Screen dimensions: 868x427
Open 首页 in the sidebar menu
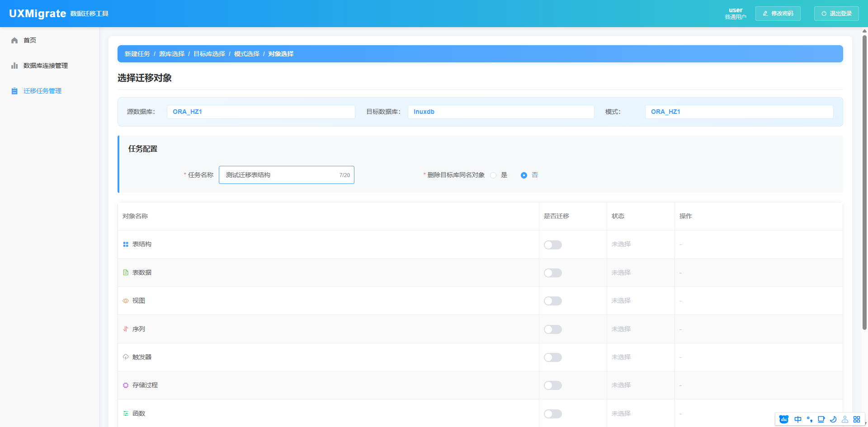[30, 40]
